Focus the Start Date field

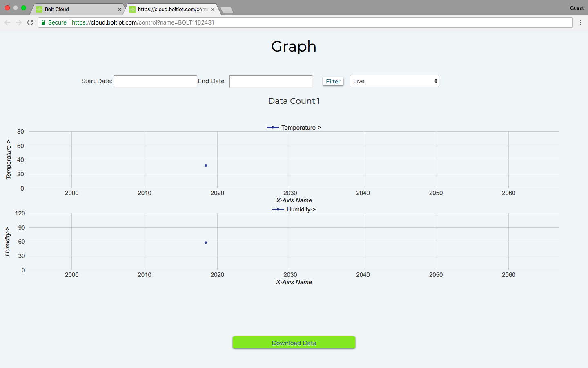tap(155, 81)
